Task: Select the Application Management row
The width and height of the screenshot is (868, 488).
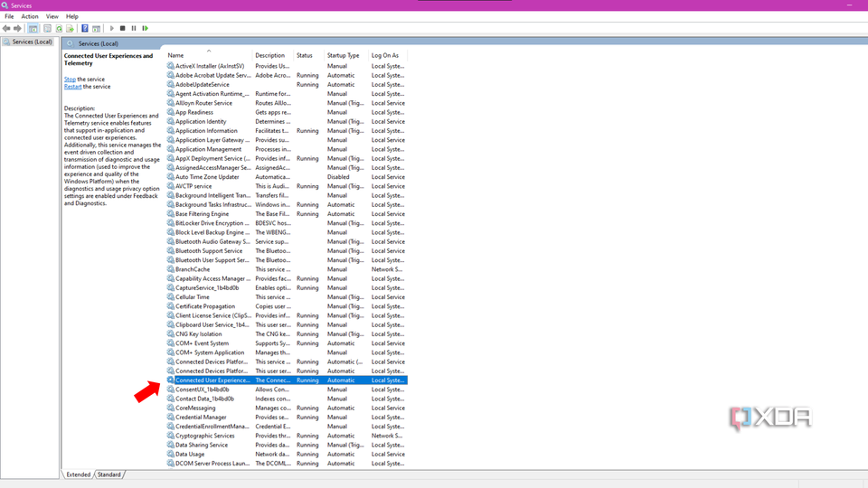Action: point(287,149)
